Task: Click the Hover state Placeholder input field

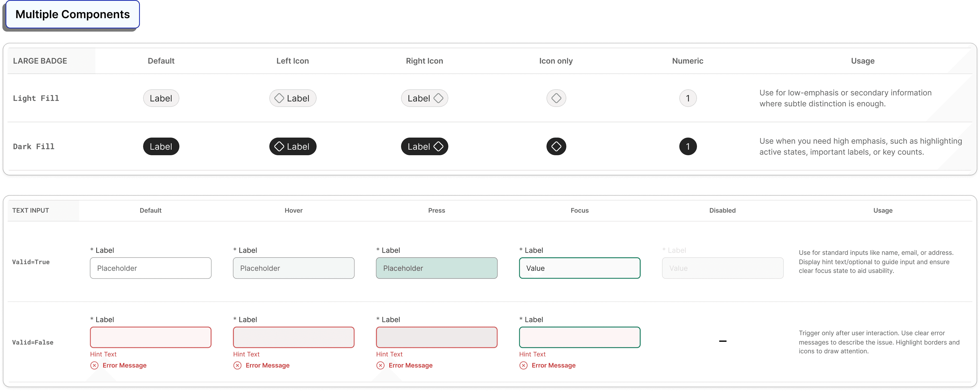Action: click(x=293, y=268)
